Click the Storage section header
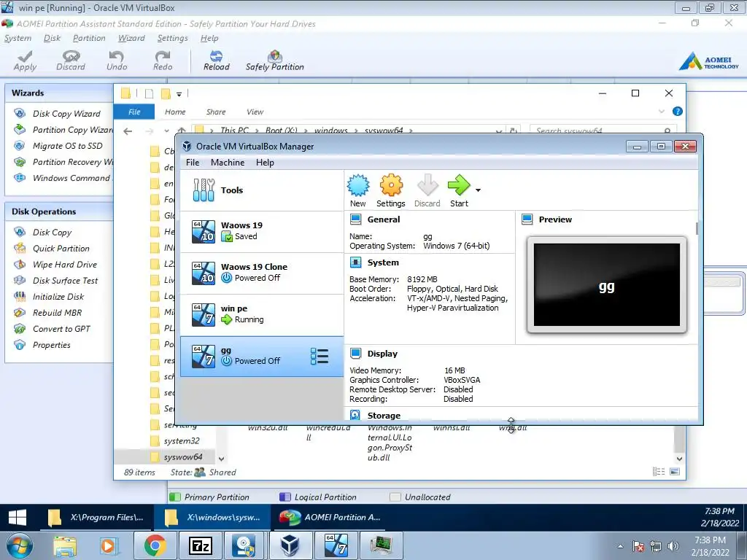Image resolution: width=747 pixels, height=560 pixels. (384, 416)
